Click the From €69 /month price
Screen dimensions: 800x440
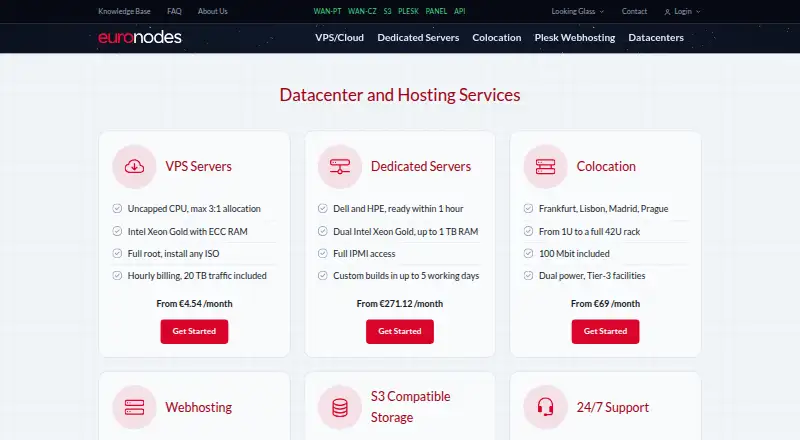click(x=606, y=304)
